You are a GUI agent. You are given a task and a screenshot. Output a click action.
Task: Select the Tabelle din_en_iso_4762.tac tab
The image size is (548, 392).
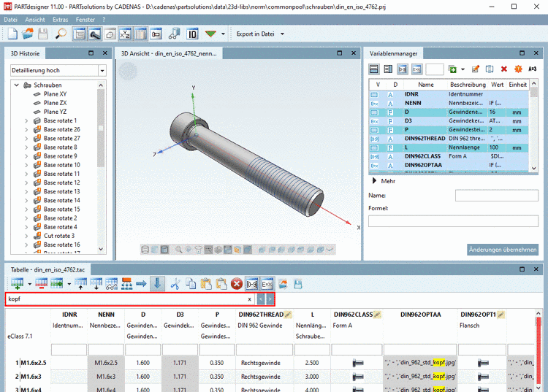click(47, 269)
